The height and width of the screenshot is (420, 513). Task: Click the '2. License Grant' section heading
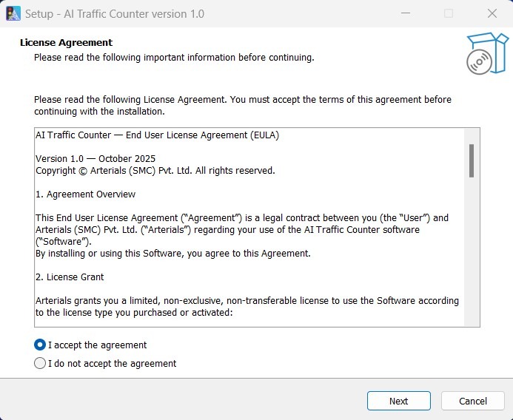tap(70, 277)
